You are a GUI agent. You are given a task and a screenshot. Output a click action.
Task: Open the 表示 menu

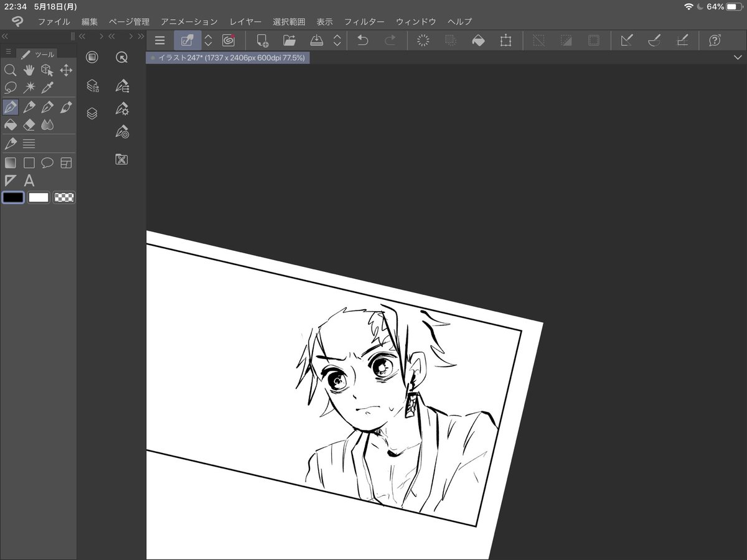(x=324, y=22)
